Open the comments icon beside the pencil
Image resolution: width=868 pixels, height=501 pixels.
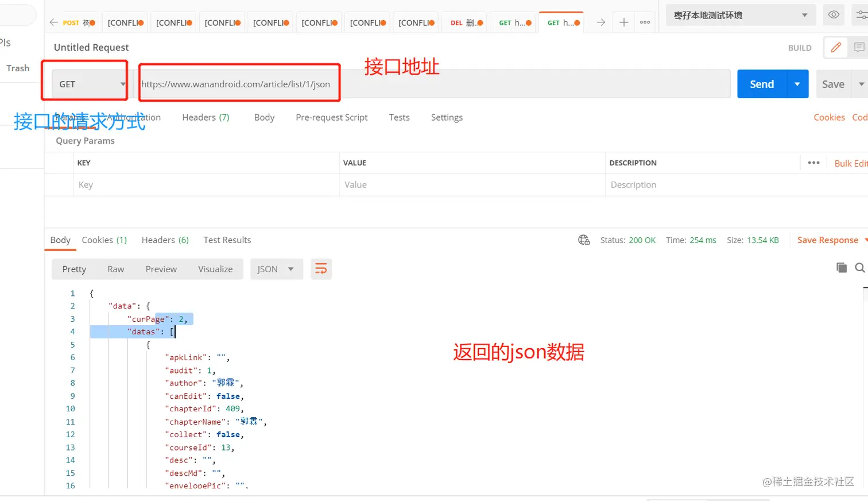[859, 48]
